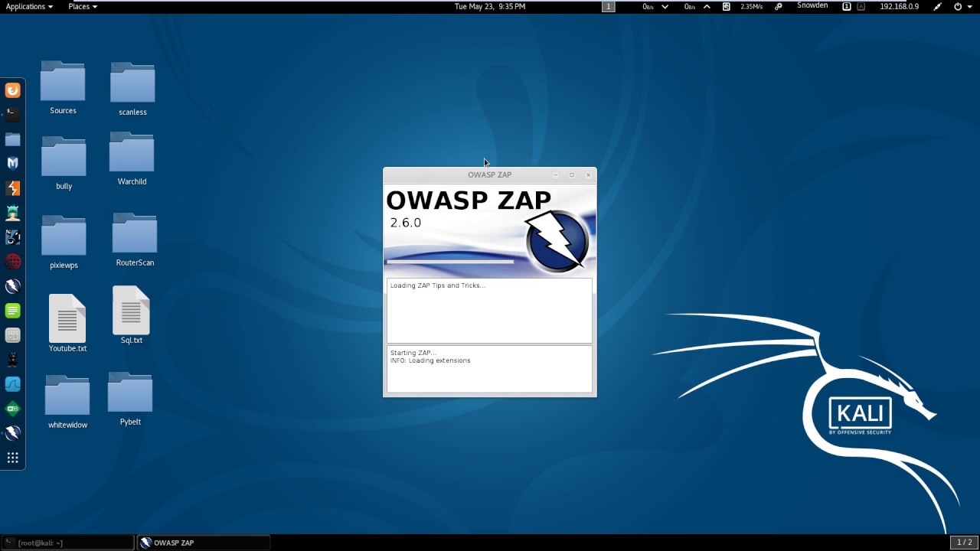Open the Firefox browser icon in the dock

pos(12,90)
